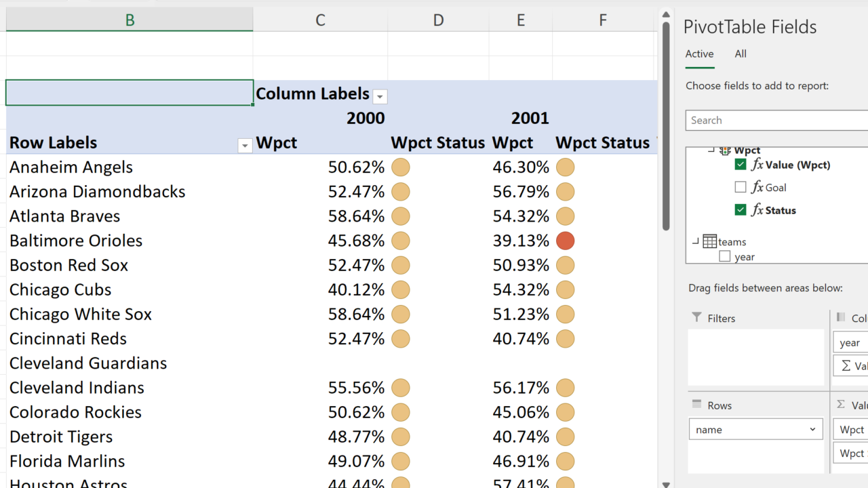Click Anaheim Angels 2000 status indicator
Screen dimensions: 868x488
tap(401, 167)
